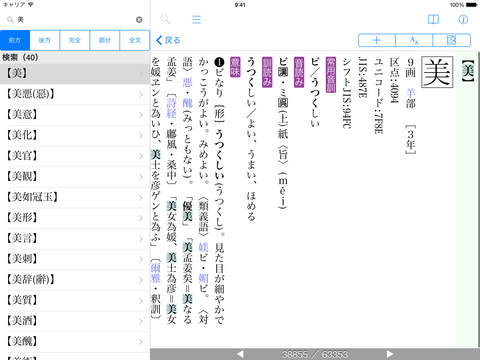480x360 pixels.
Task: Select the 前方 prefix search tab
Action: tap(15, 40)
